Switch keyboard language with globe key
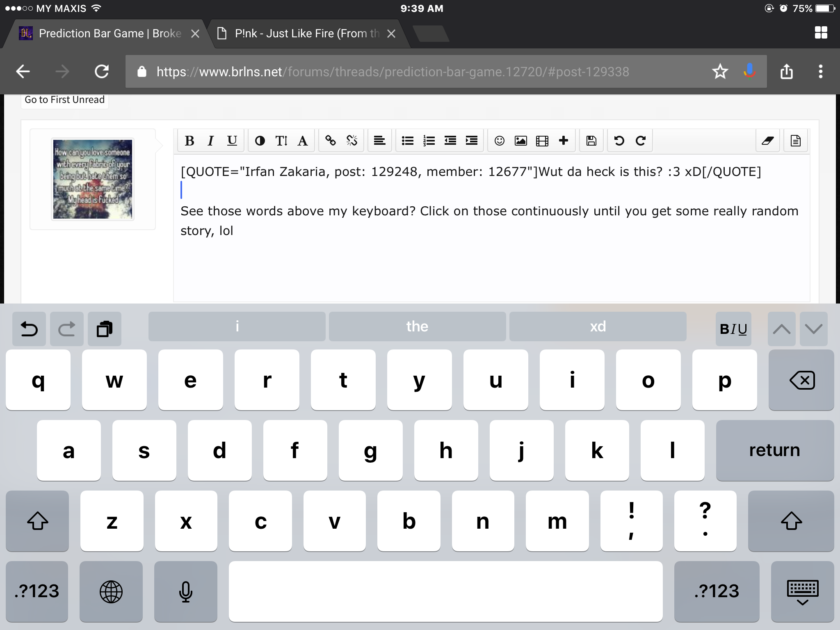This screenshot has width=840, height=630. [x=111, y=591]
